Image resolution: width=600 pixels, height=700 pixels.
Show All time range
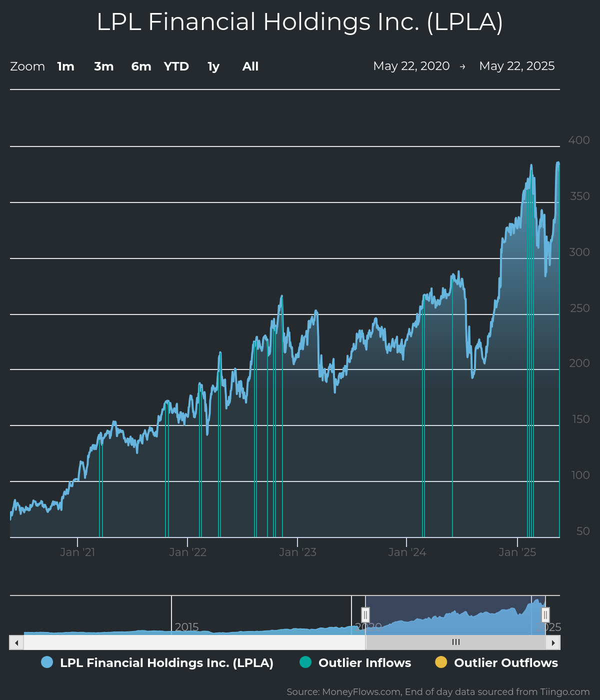[x=250, y=66]
